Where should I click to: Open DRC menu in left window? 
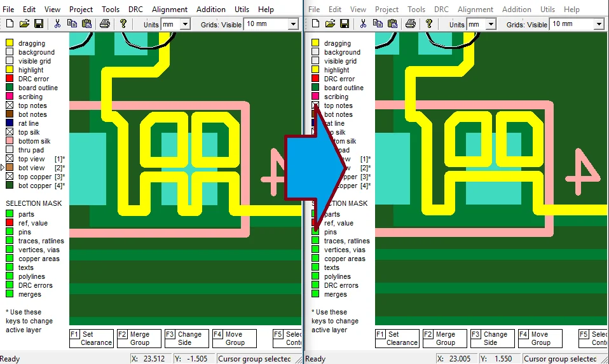click(x=135, y=10)
